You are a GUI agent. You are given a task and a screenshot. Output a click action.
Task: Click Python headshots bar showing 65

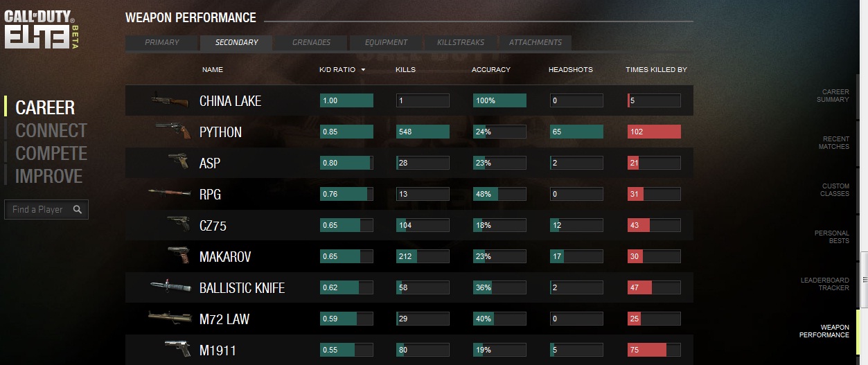coord(576,132)
